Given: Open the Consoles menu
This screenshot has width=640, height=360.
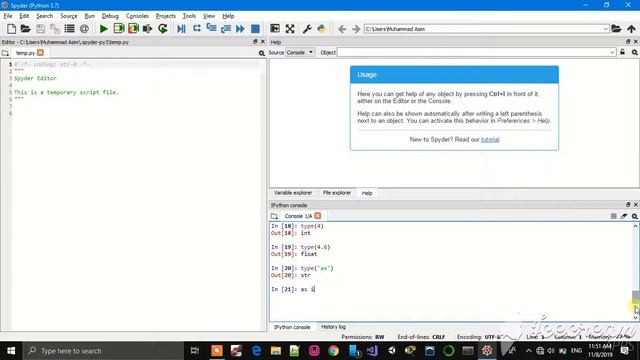Looking at the screenshot, I should point(137,16).
